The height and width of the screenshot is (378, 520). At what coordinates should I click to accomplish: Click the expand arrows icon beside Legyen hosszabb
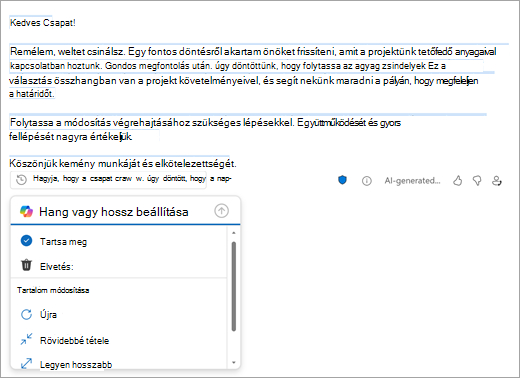tap(26, 363)
